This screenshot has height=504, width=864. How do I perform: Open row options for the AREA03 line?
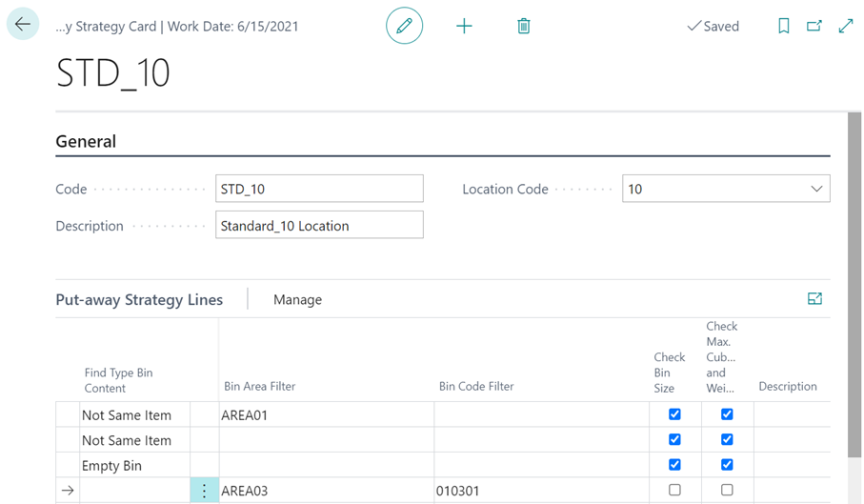(x=204, y=491)
